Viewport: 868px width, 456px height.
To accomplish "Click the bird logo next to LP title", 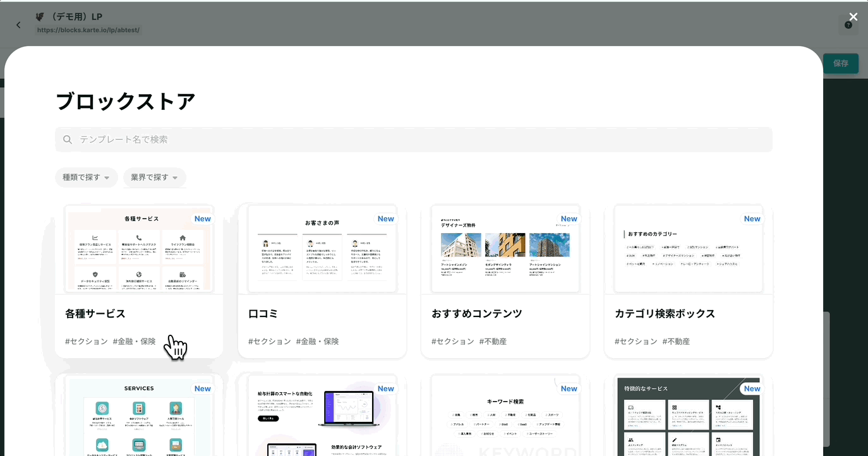I will (41, 16).
